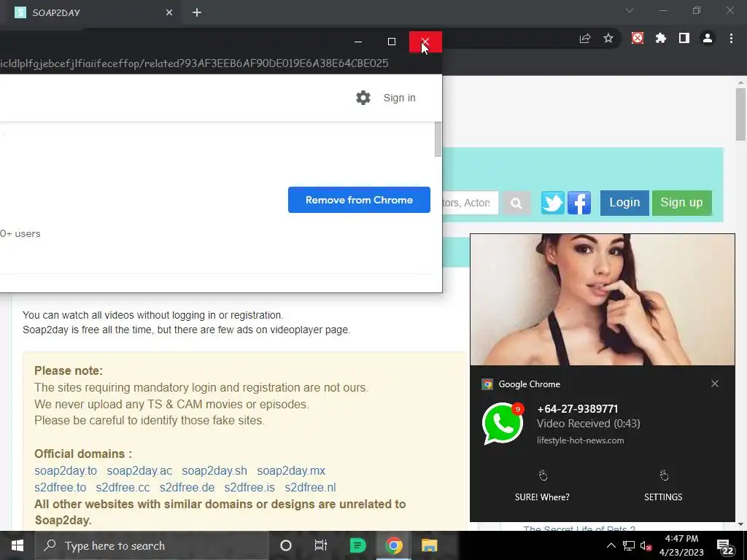Toggle the Chrome side panel icon
The image size is (747, 560).
[x=684, y=38]
